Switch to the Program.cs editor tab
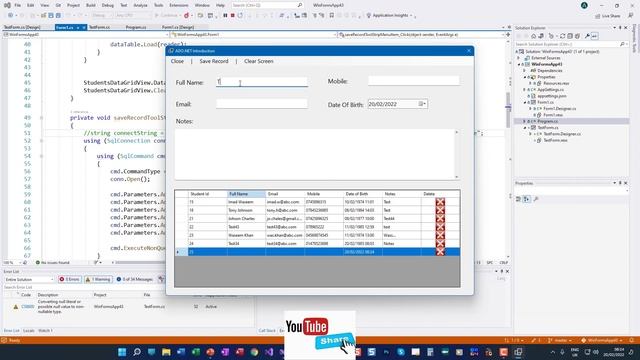Screen dimensions: 640x360 point(136,27)
